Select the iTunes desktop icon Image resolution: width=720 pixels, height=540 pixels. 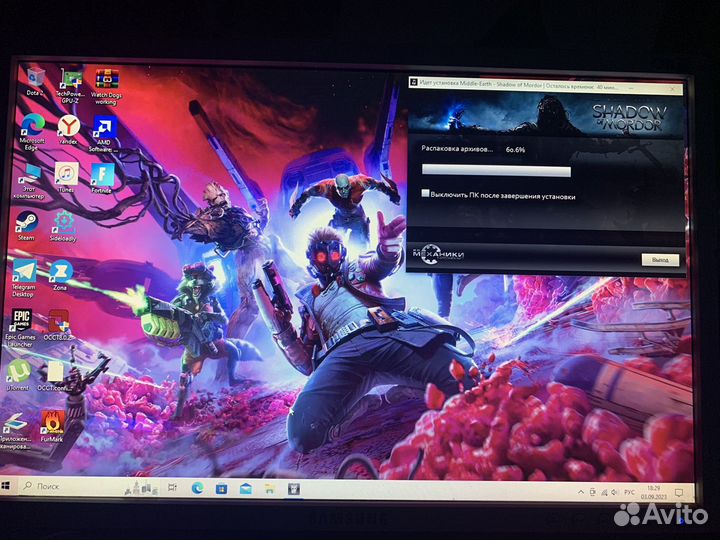65,175
